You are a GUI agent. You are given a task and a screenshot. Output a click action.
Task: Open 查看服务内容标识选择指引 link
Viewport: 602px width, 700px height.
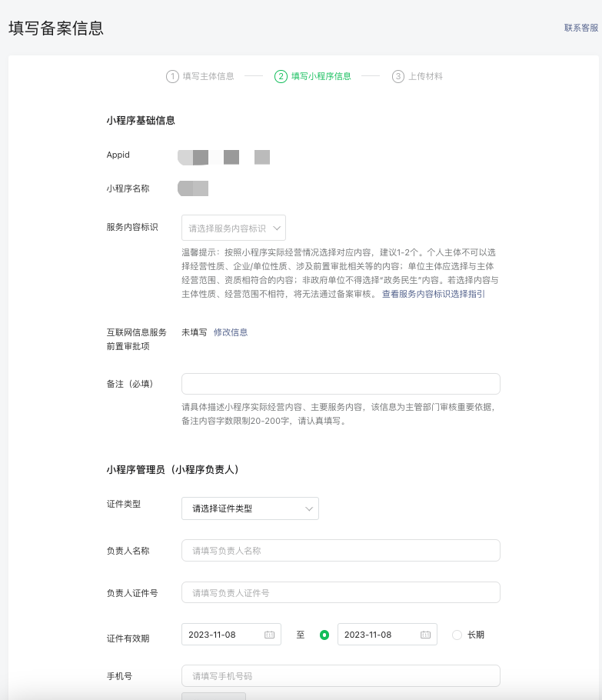[434, 294]
